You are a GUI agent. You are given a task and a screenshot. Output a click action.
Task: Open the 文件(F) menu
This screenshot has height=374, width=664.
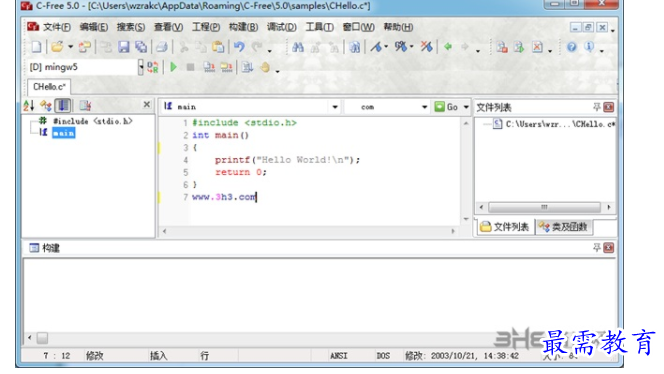click(57, 27)
